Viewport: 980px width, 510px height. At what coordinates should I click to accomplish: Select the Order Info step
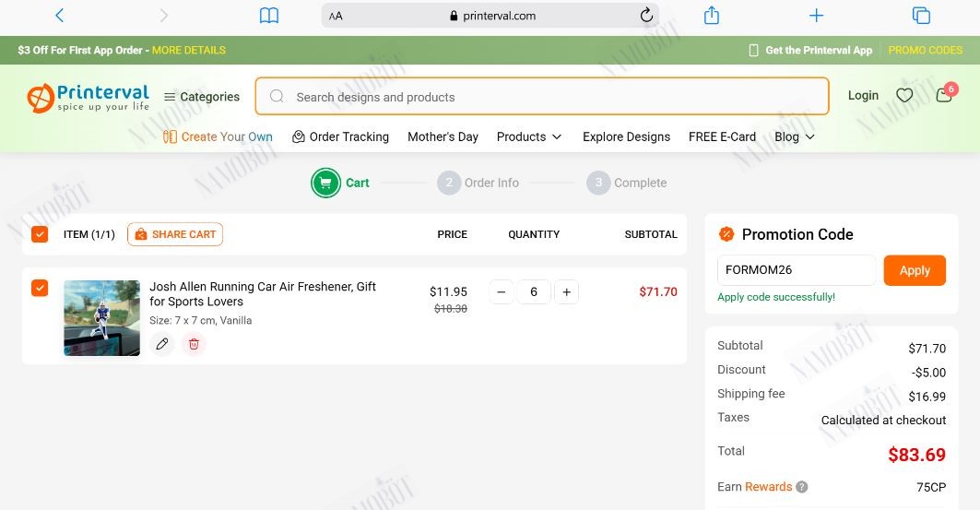478,183
